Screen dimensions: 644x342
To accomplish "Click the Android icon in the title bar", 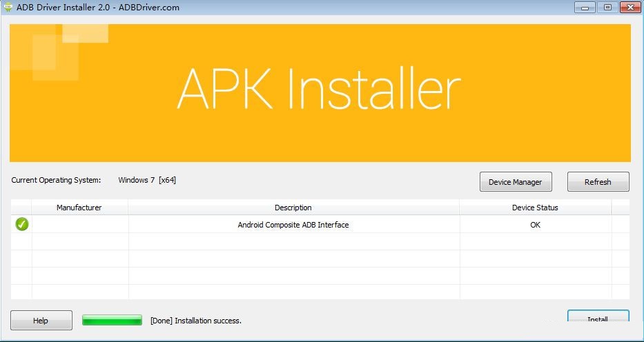I will [x=8, y=8].
